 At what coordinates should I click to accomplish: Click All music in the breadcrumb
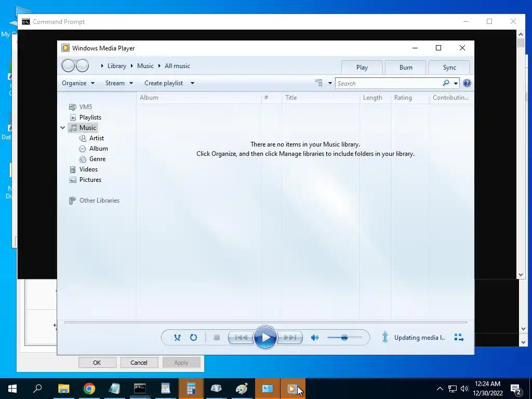[177, 66]
